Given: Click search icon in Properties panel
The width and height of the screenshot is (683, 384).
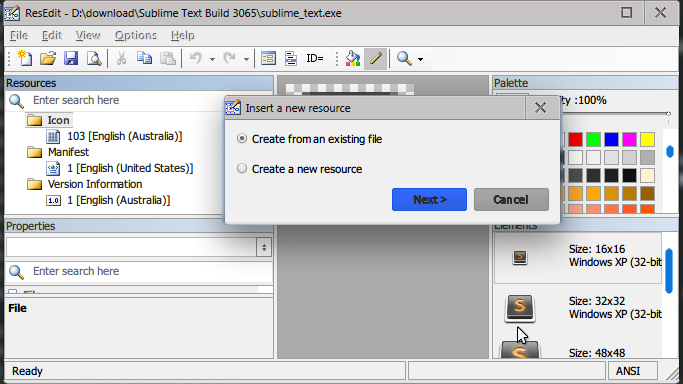Looking at the screenshot, I should point(17,272).
